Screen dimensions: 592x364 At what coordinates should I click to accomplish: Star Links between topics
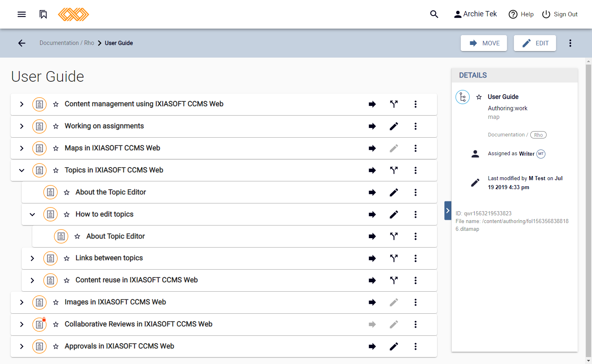coord(67,258)
